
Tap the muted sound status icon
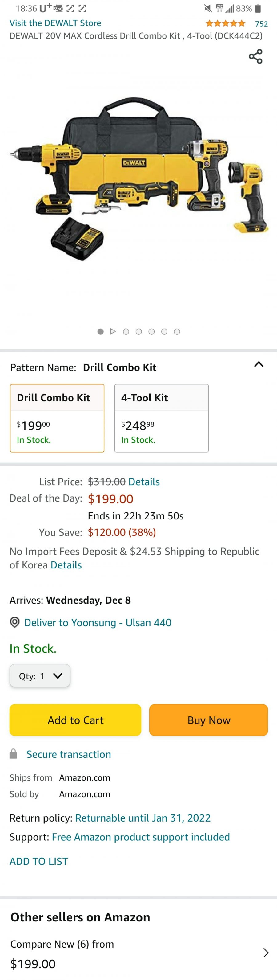point(208,8)
